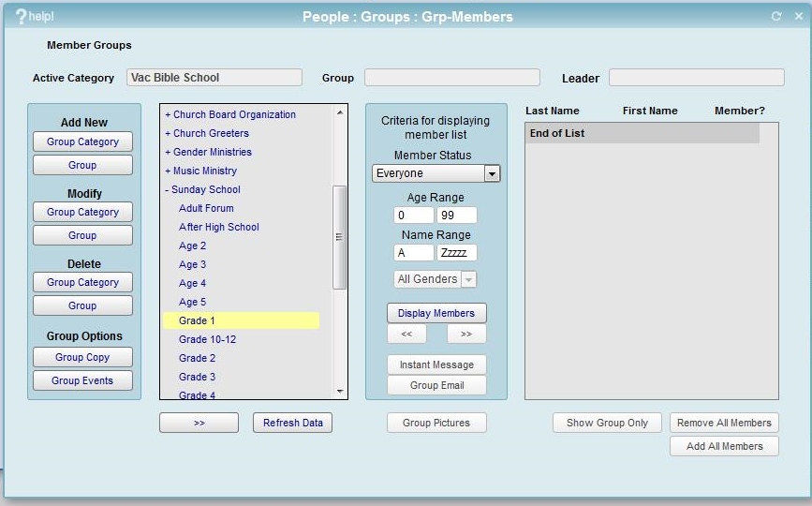Click name range end field Zzzzz

456,253
